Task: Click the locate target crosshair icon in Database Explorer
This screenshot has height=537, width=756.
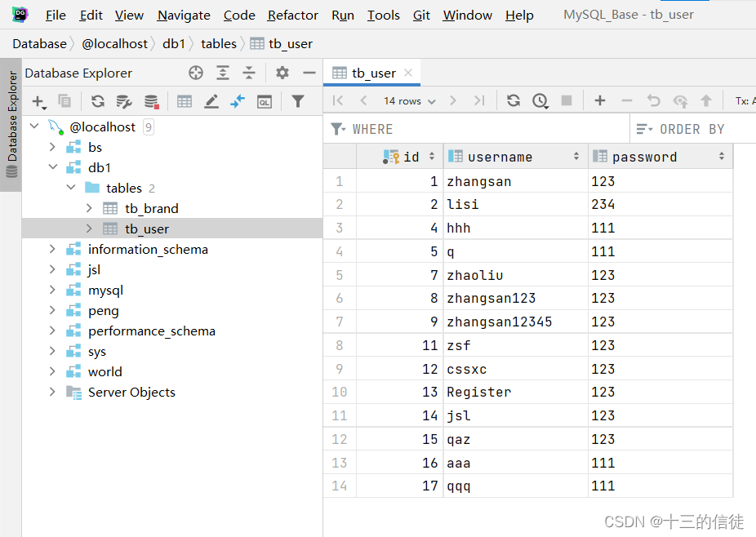Action: point(196,73)
